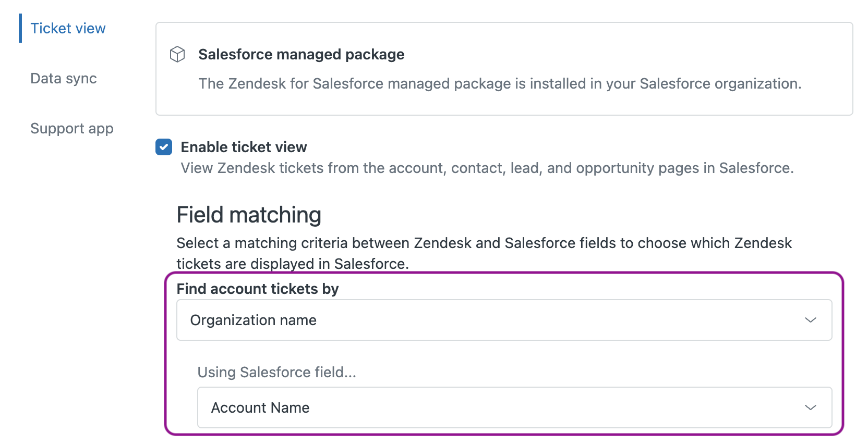Click the "Salesforce managed package" heading
Viewport: 868px width, 445px height.
(x=301, y=55)
